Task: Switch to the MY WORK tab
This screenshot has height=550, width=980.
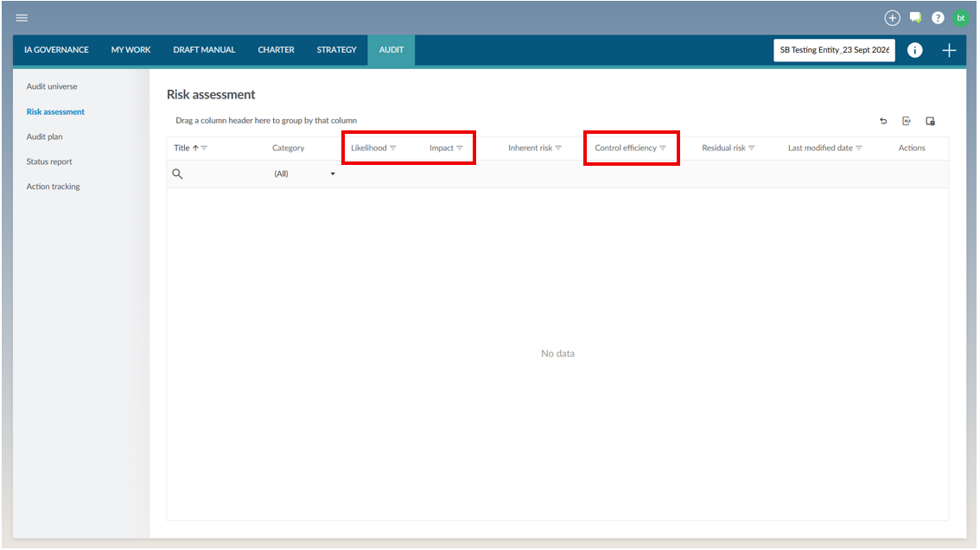Action: [130, 50]
